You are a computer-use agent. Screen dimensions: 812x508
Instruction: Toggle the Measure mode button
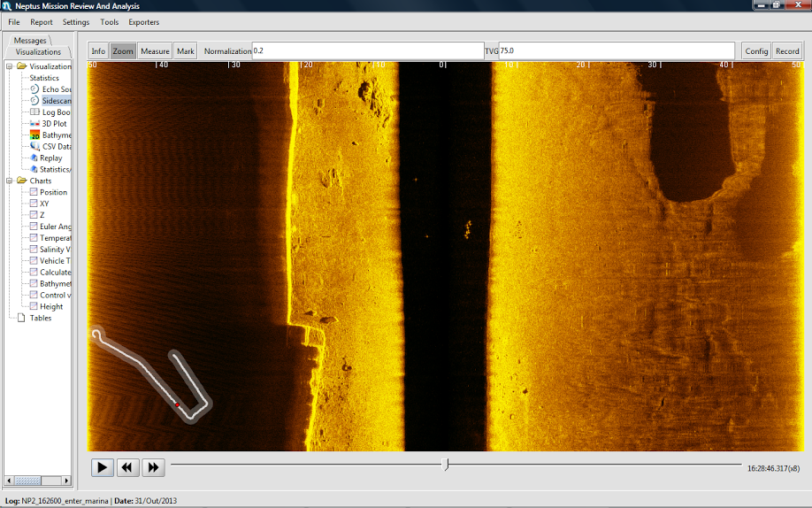(x=155, y=50)
